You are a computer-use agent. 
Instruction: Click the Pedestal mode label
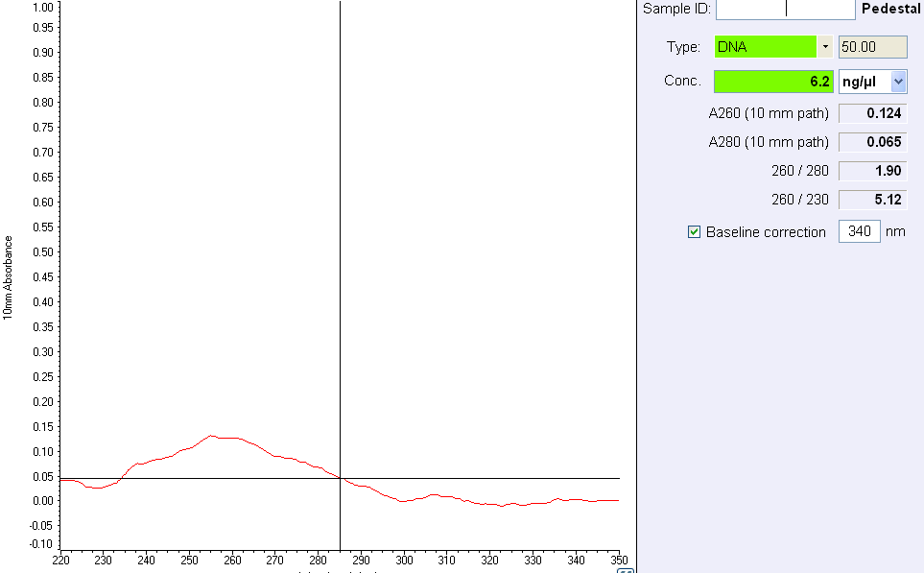pyautogui.click(x=891, y=10)
